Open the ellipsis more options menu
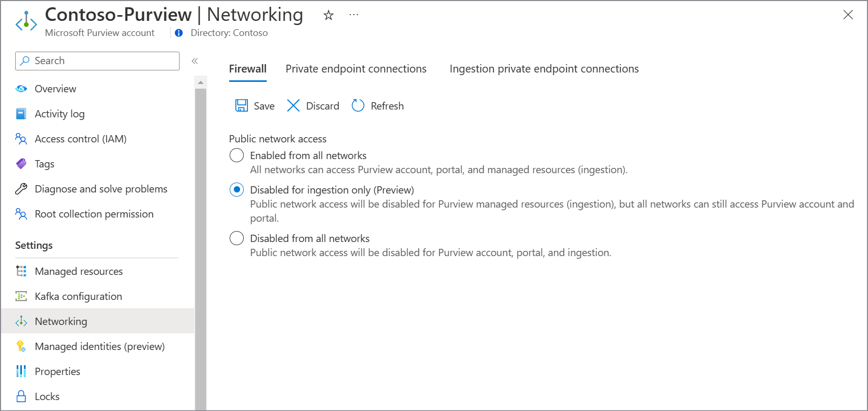The width and height of the screenshot is (868, 411). [353, 15]
